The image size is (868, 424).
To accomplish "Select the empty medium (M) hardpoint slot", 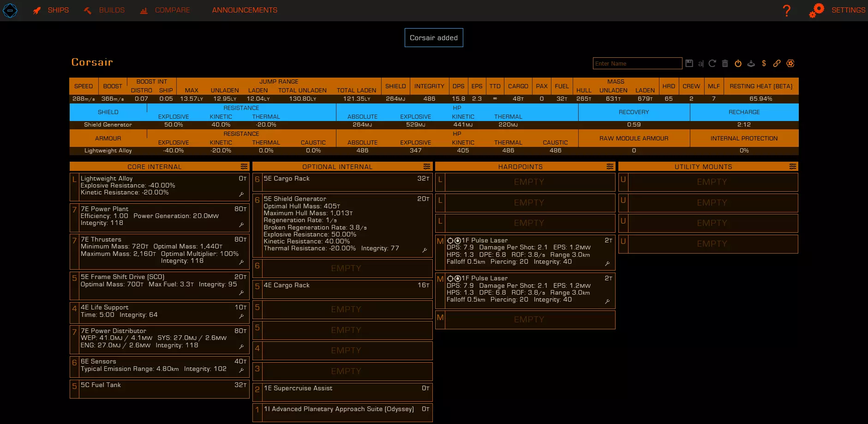I will (x=525, y=320).
